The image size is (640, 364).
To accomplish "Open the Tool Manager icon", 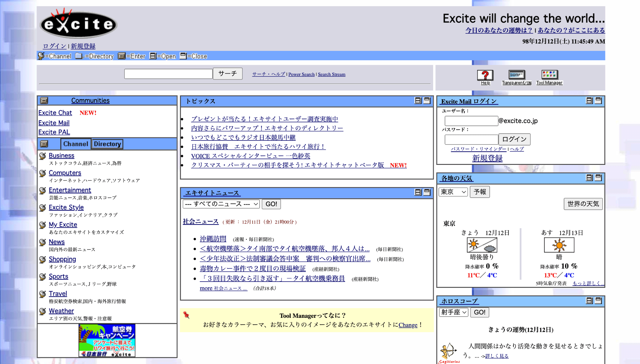I will pyautogui.click(x=549, y=75).
